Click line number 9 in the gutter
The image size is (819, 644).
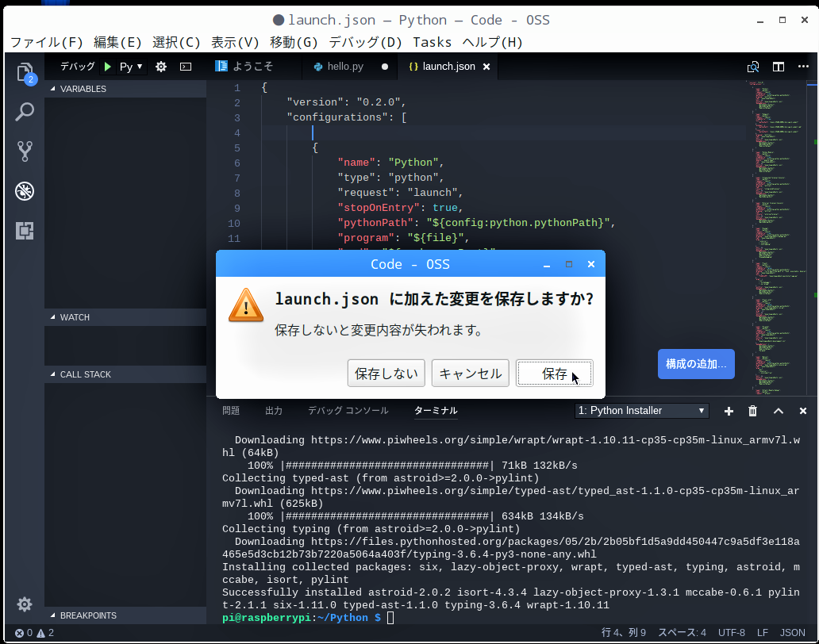237,209
